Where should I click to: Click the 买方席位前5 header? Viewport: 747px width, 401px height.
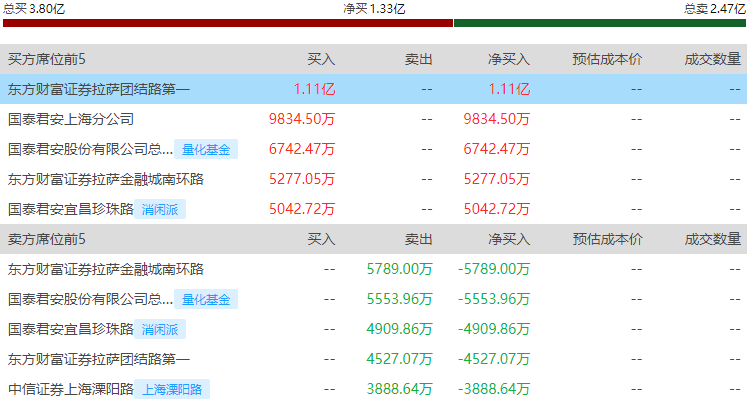click(47, 59)
